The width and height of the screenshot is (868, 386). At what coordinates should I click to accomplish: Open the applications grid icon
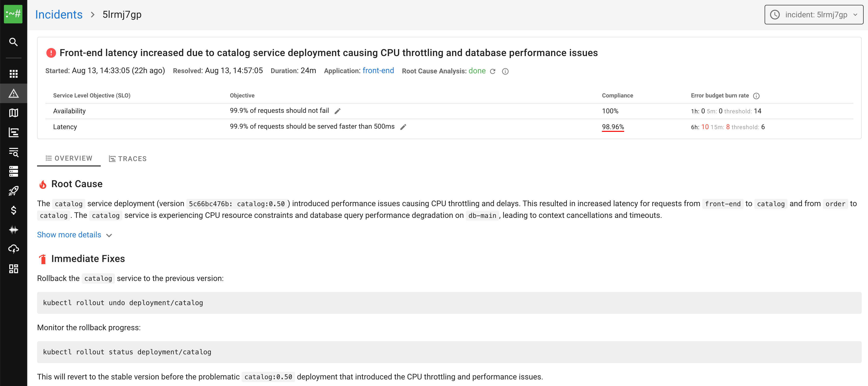(x=13, y=74)
